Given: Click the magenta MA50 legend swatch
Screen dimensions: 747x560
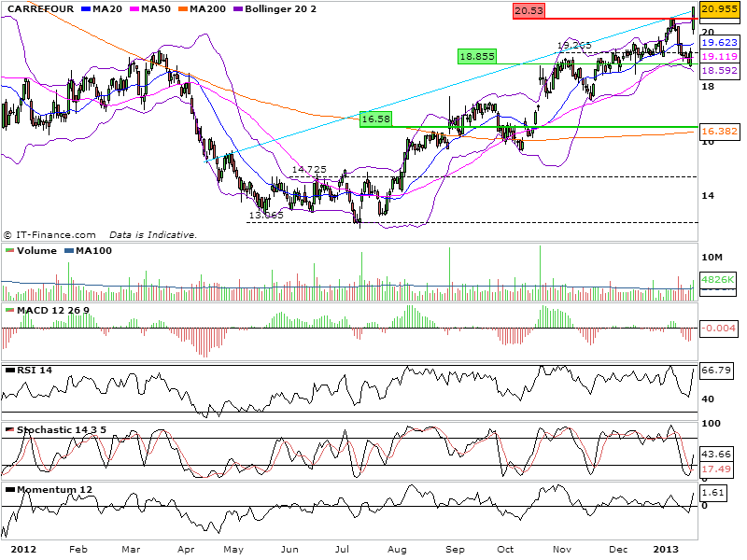Looking at the screenshot, I should pyautogui.click(x=134, y=9).
